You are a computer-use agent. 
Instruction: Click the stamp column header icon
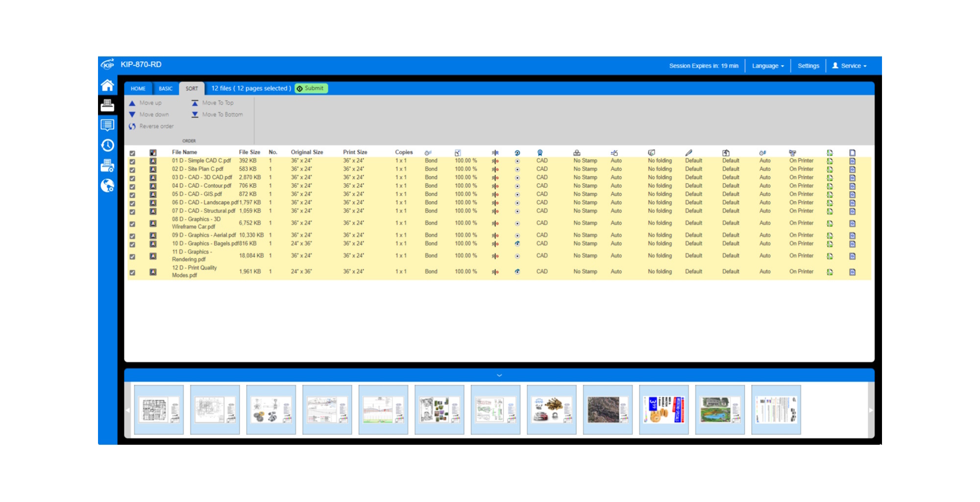coord(577,153)
